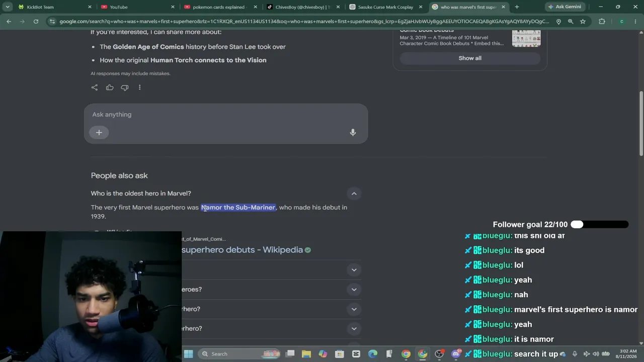Open the tab search dropdown arrow
This screenshot has height=362, width=644.
8,7
